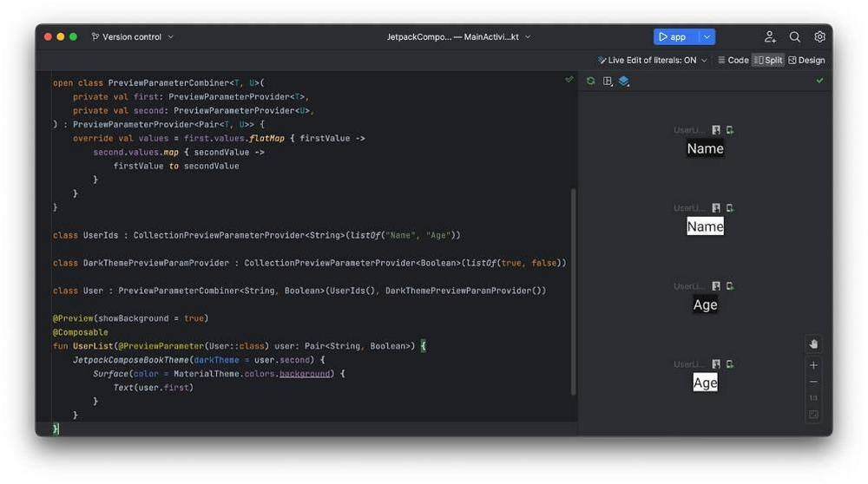Viewport: 868px width, 484px height.
Task: Click the refresh preview icon
Action: pyautogui.click(x=591, y=81)
